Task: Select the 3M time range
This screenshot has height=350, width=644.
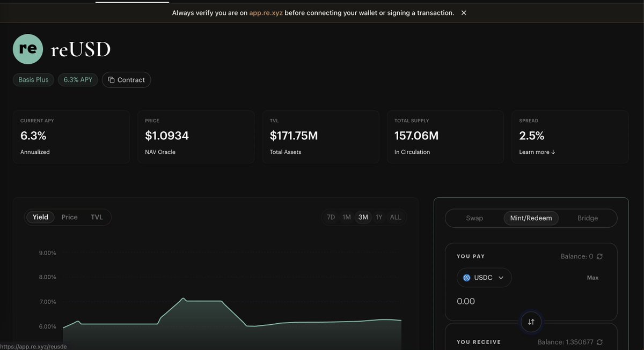Action: coord(363,217)
